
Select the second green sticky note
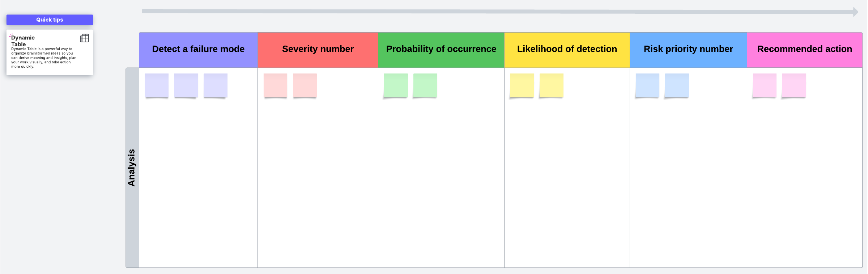click(x=425, y=85)
